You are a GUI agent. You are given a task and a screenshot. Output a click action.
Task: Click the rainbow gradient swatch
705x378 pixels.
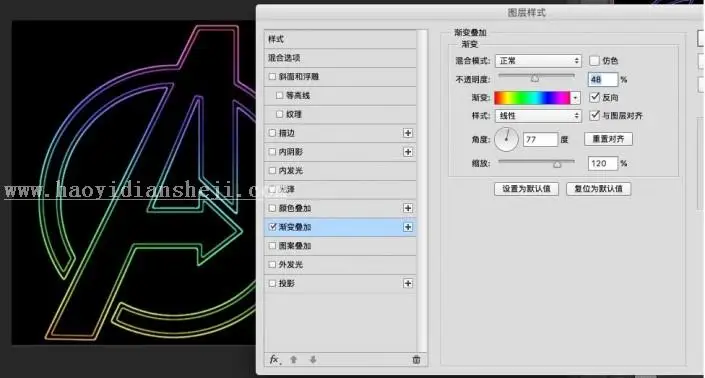pyautogui.click(x=532, y=98)
